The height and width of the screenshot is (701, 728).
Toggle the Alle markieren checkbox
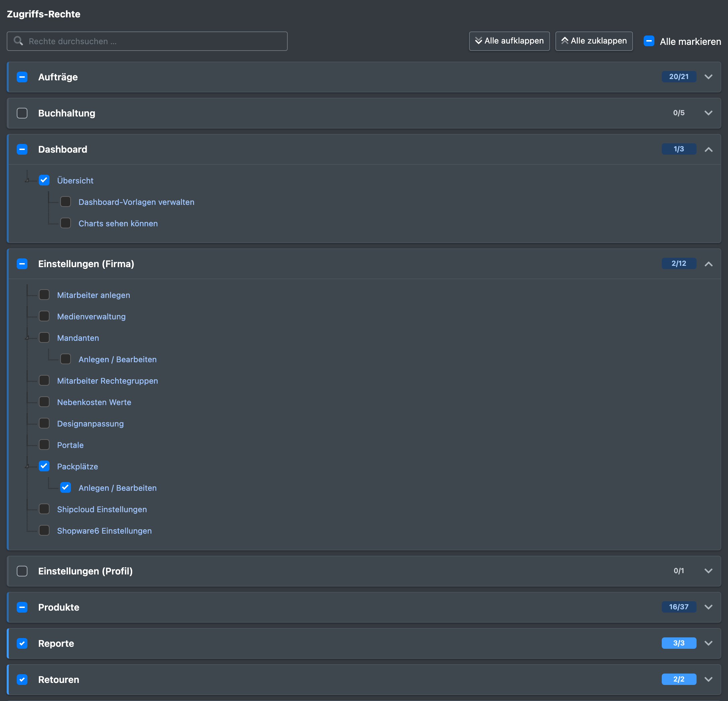pos(649,41)
